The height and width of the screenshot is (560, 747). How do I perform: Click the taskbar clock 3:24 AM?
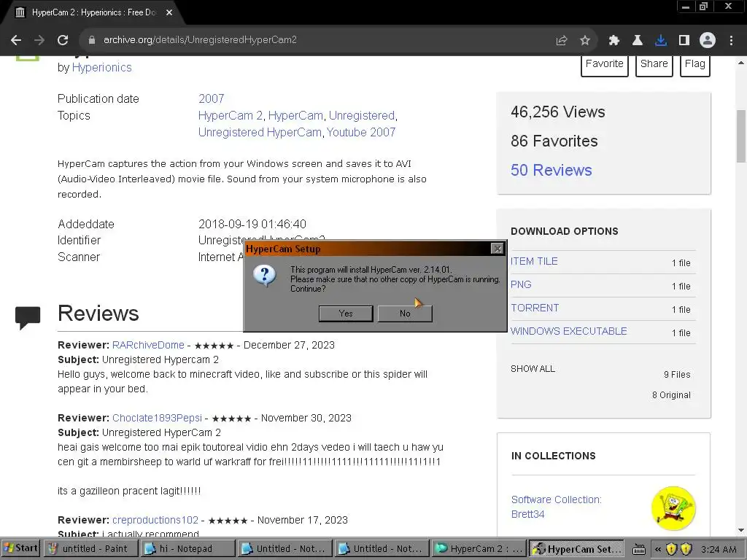pos(719,549)
